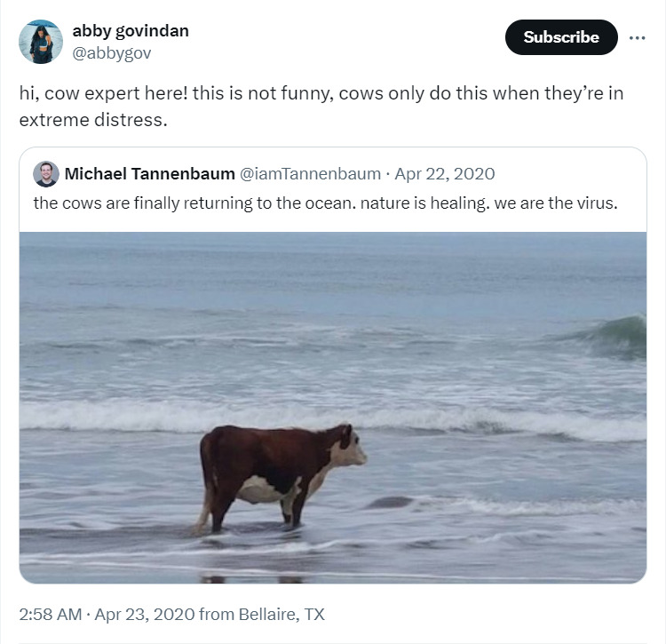
Task: Open the 2:58 AM · Apr 23, 2020 timestamp
Action: (107, 615)
